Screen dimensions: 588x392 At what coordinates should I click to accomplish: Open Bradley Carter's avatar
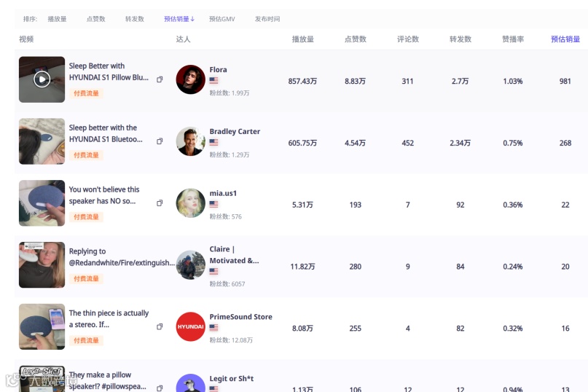tap(190, 141)
